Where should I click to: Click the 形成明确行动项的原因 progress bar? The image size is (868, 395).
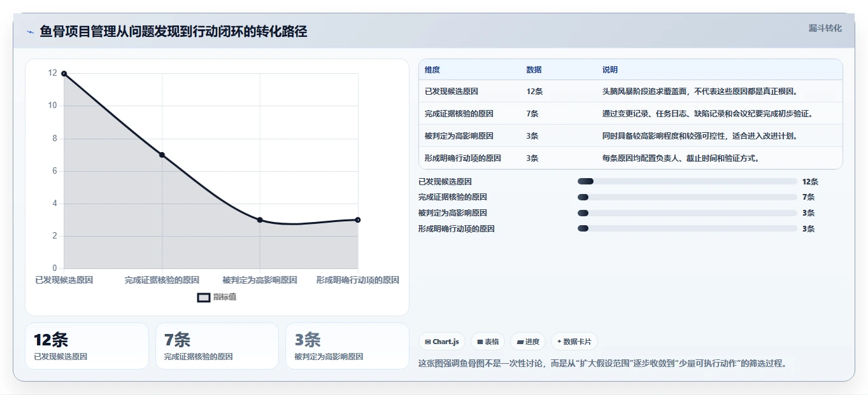687,228
